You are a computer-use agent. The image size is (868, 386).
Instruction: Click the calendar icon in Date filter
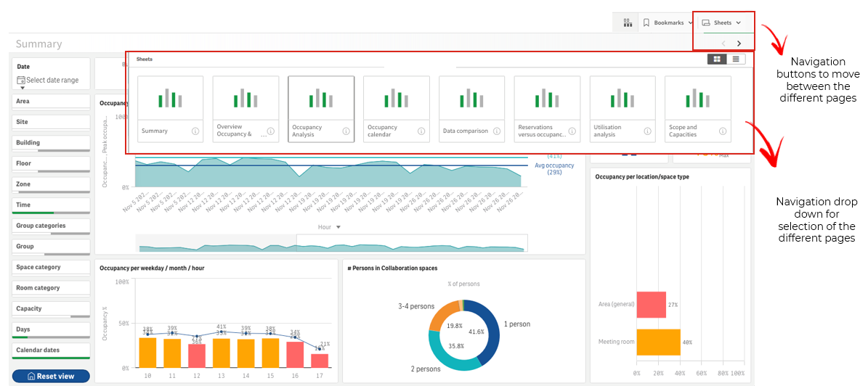21,81
